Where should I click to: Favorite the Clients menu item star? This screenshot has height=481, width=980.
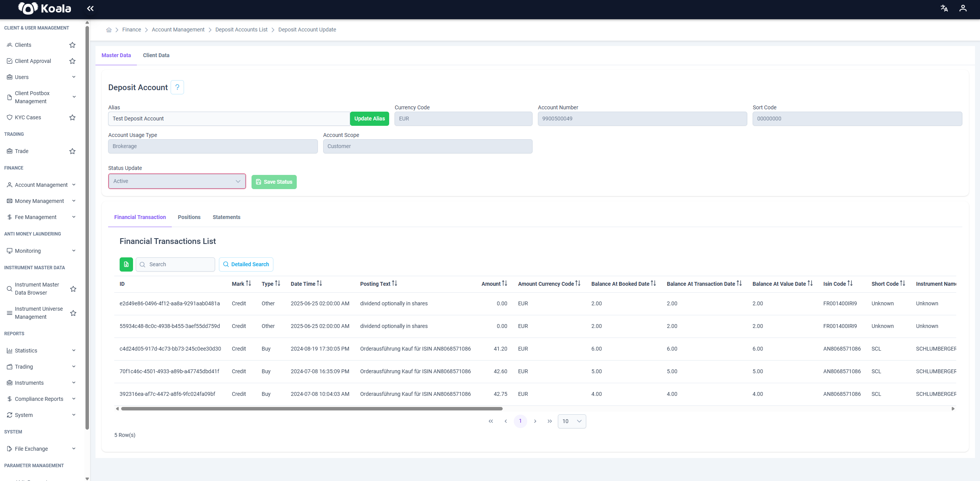pos(72,45)
